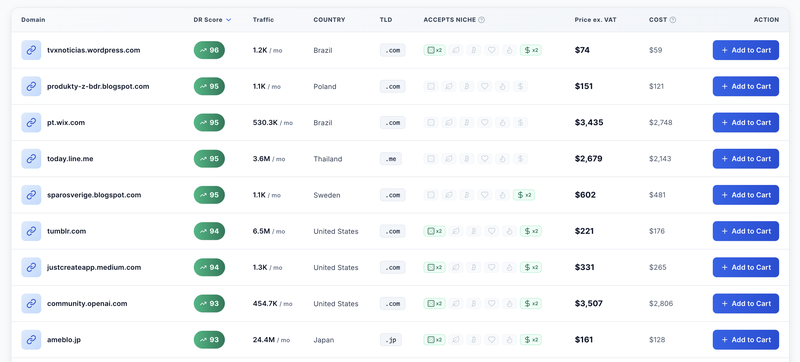Add pt.wix.com to cart
The height and width of the screenshot is (362, 800).
(x=745, y=122)
